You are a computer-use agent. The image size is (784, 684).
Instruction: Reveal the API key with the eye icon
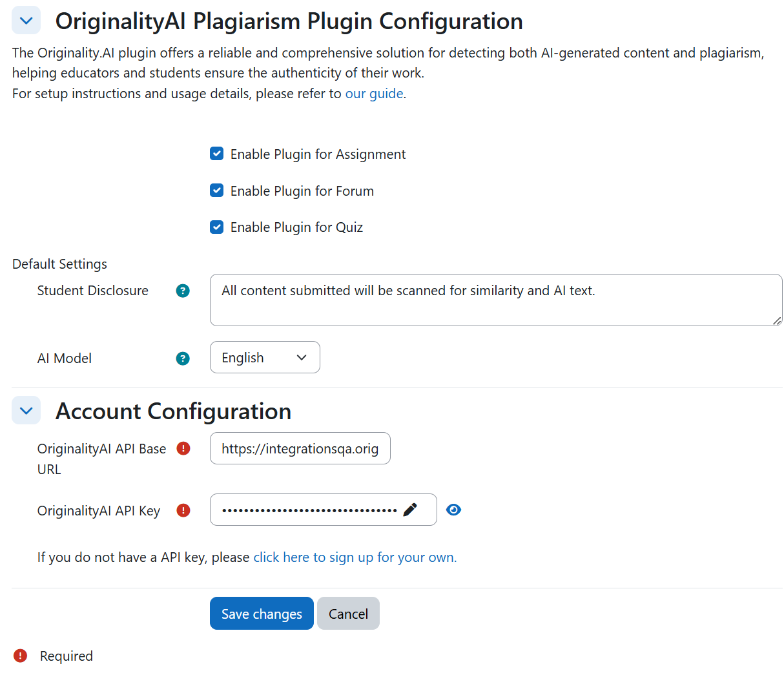(454, 510)
